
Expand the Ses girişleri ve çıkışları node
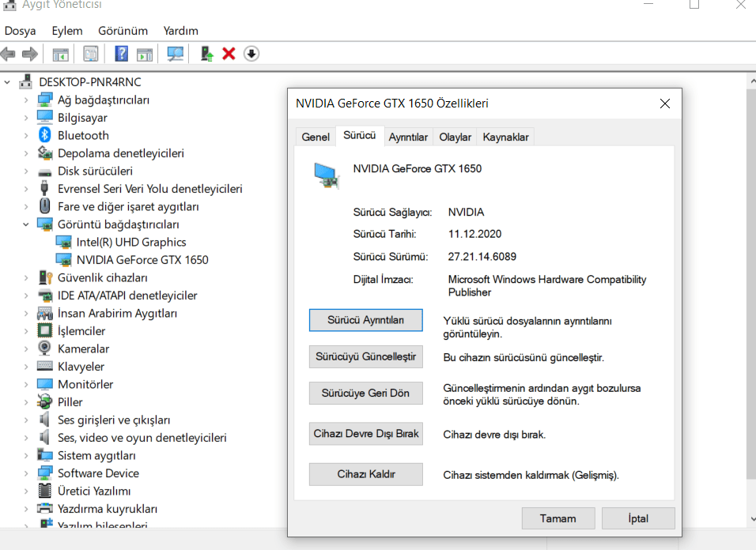[26, 420]
